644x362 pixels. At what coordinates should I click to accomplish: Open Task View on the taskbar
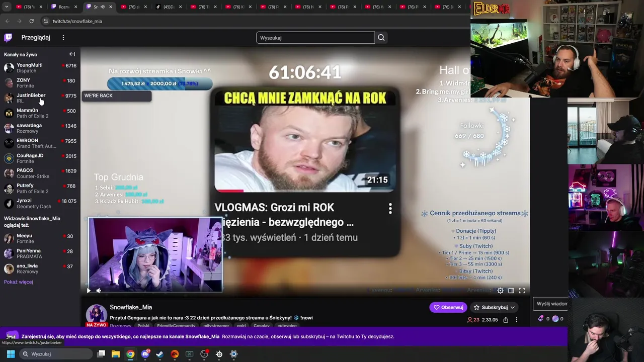click(101, 354)
